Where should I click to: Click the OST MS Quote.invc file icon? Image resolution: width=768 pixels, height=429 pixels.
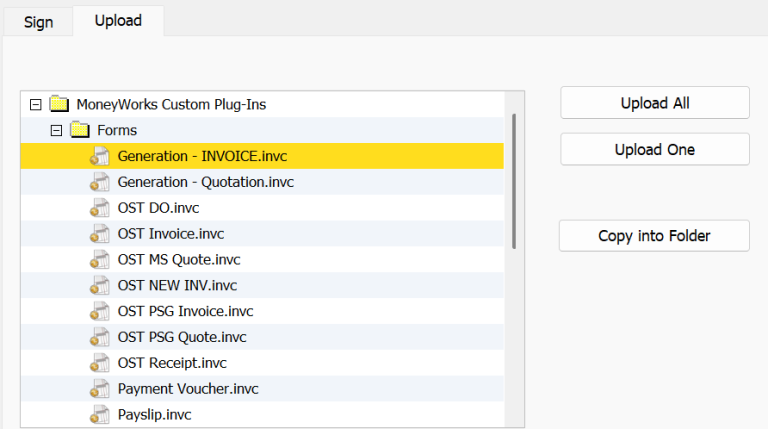coord(99,260)
